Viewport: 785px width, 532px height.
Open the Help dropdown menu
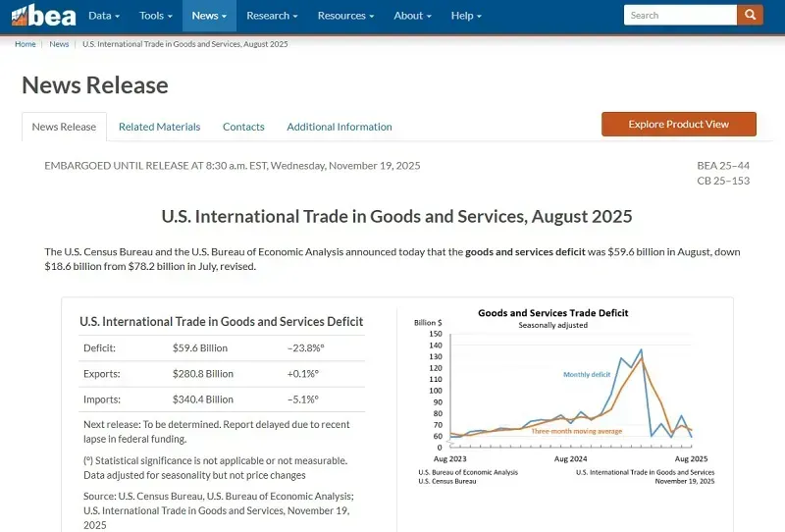click(466, 16)
